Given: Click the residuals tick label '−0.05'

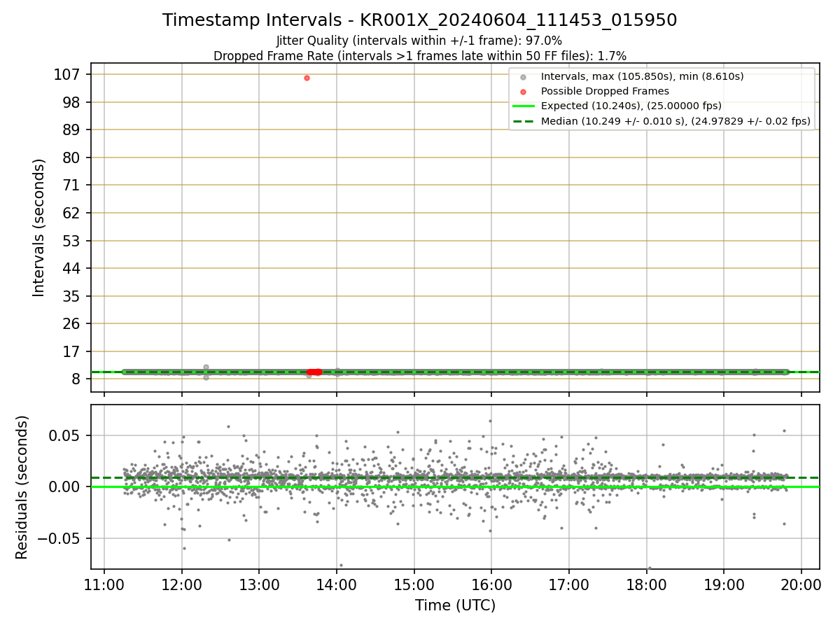Looking at the screenshot, I should pos(59,538).
